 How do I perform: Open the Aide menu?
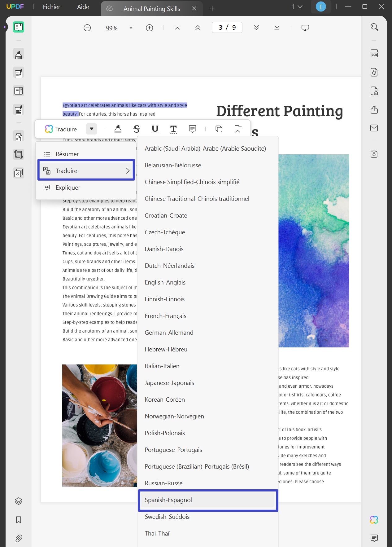pos(83,7)
